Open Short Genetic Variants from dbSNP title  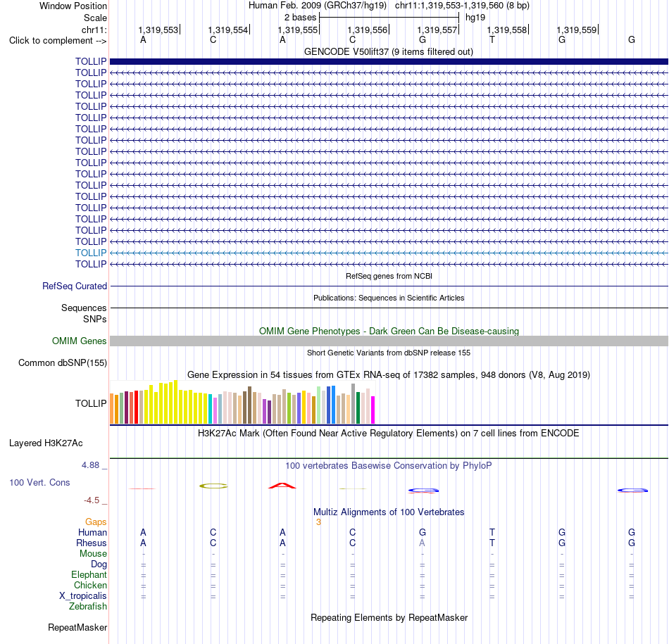coord(389,353)
